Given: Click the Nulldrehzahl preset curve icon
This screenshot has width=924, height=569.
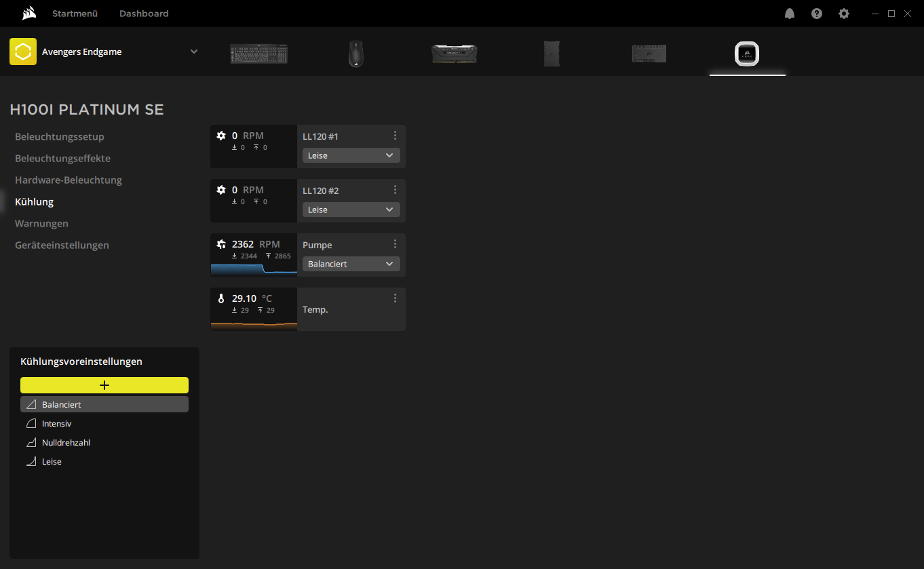Looking at the screenshot, I should (x=31, y=442).
